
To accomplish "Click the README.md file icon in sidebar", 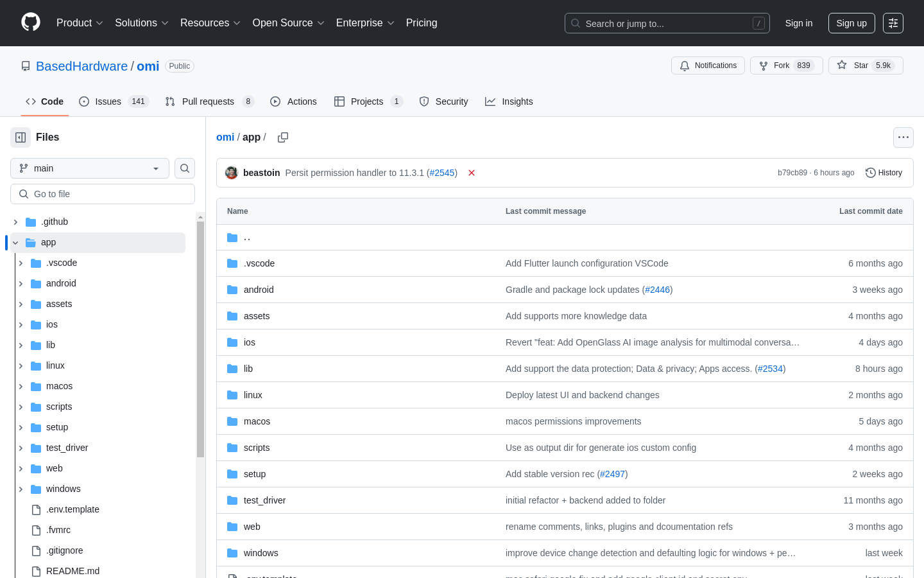I will point(36,572).
